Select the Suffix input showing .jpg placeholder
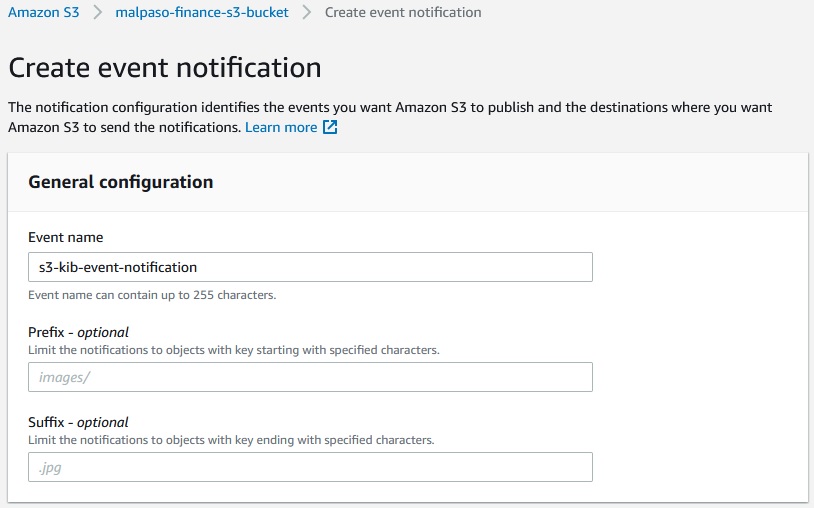Screen dimensions: 814x508 click(x=310, y=467)
